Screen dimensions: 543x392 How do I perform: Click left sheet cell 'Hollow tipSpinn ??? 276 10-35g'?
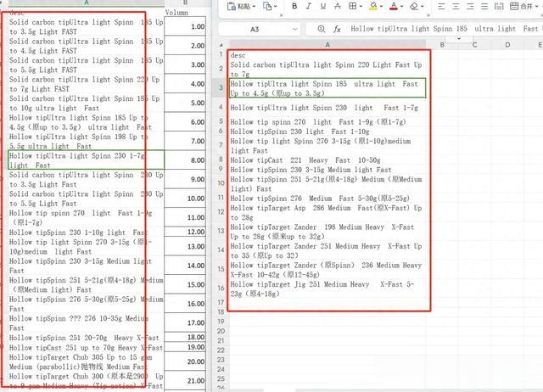pos(86,322)
